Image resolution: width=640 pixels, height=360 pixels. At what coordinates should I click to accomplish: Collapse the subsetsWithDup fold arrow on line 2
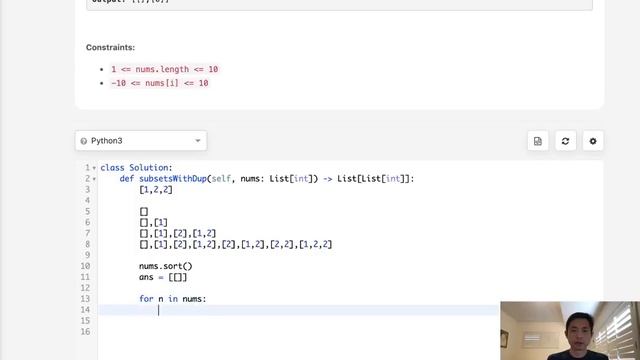[94, 179]
